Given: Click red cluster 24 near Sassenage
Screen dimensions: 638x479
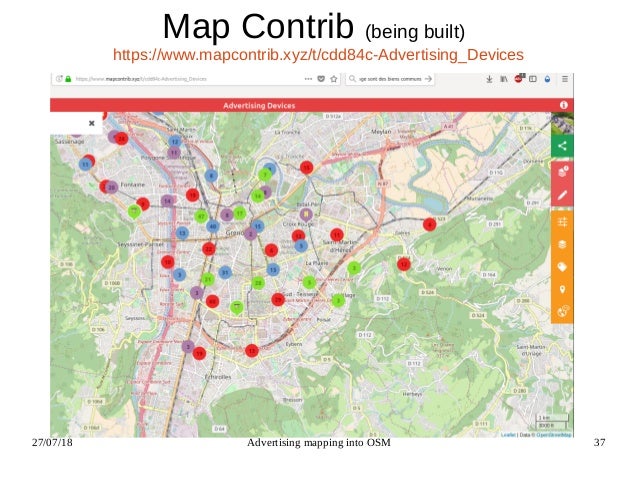Looking at the screenshot, I should tap(121, 139).
